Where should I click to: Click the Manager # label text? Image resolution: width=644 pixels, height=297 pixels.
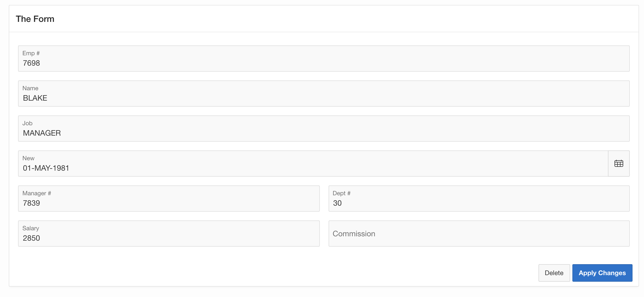37,193
